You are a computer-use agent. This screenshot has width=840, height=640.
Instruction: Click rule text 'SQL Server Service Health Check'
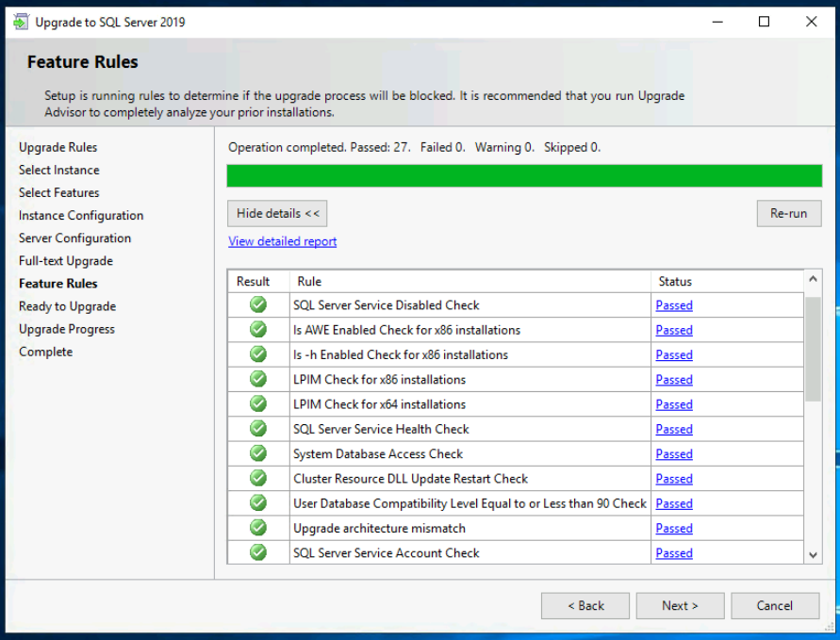pos(381,429)
